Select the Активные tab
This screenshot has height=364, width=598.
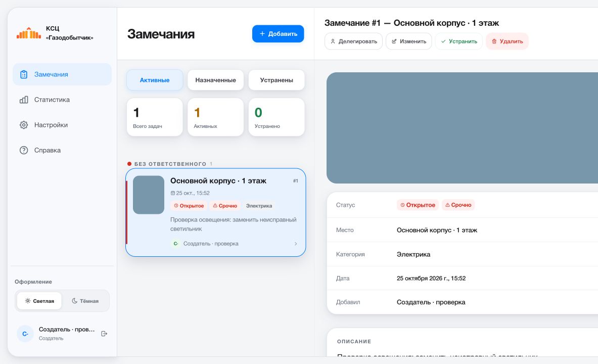pyautogui.click(x=155, y=80)
